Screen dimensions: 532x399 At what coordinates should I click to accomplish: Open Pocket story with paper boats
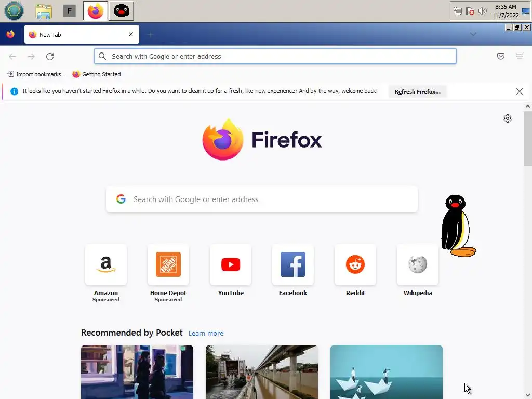pos(387,372)
